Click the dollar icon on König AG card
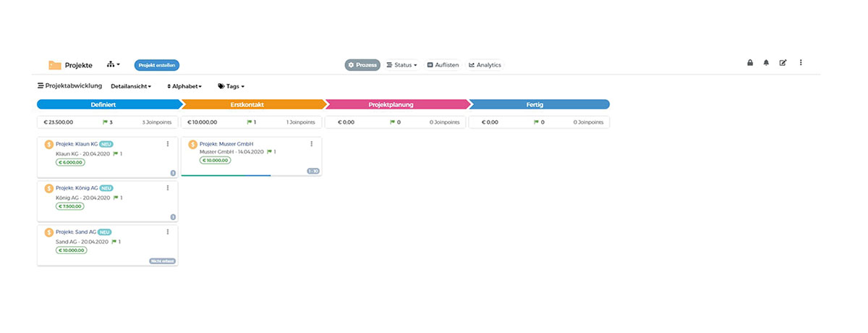This screenshot has width=868, height=333. click(x=49, y=188)
